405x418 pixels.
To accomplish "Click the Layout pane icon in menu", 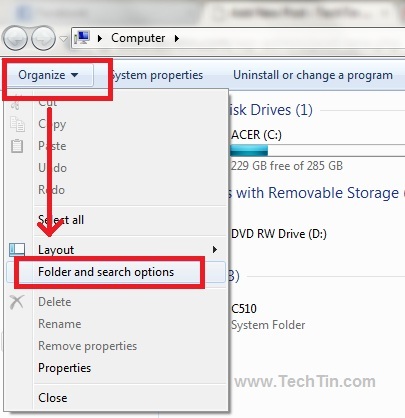I will (x=17, y=249).
